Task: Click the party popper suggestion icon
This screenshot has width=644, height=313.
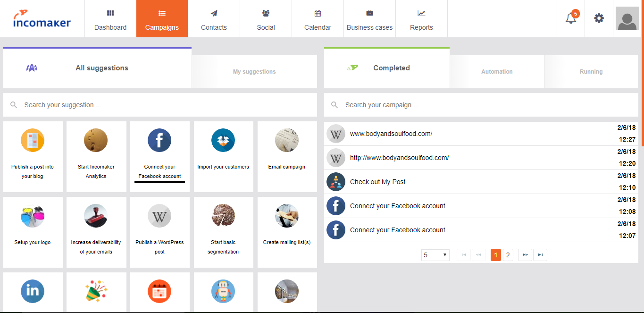Action: click(x=96, y=291)
